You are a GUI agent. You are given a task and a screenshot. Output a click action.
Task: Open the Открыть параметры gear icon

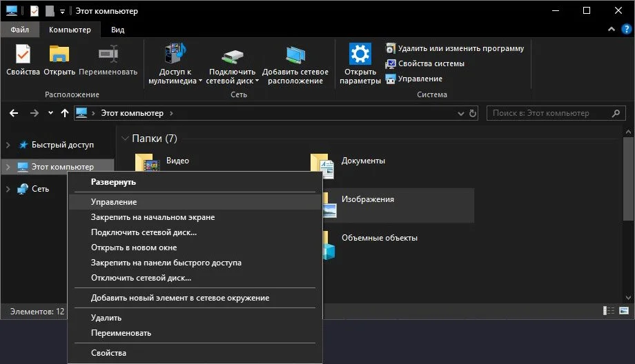pyautogui.click(x=360, y=54)
